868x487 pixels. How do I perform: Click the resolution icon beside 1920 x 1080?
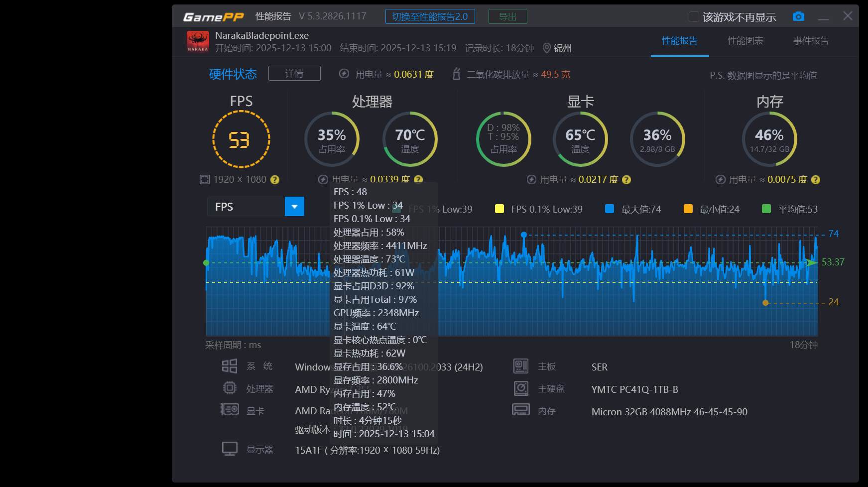tap(204, 179)
